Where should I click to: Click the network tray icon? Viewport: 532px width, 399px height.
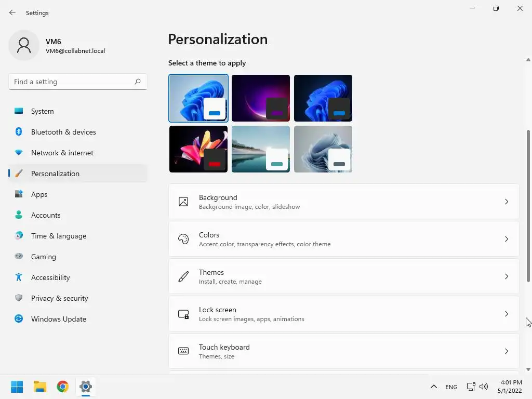471,387
